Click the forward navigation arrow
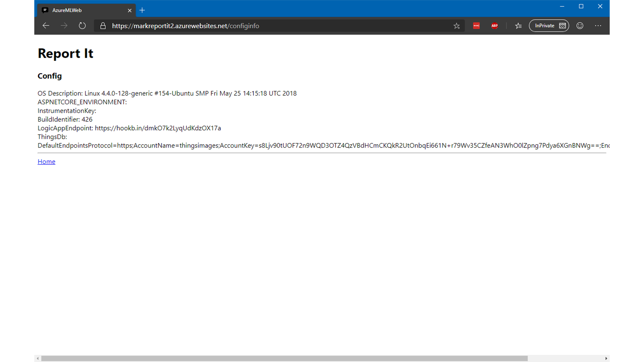This screenshot has height=362, width=644. click(x=64, y=26)
